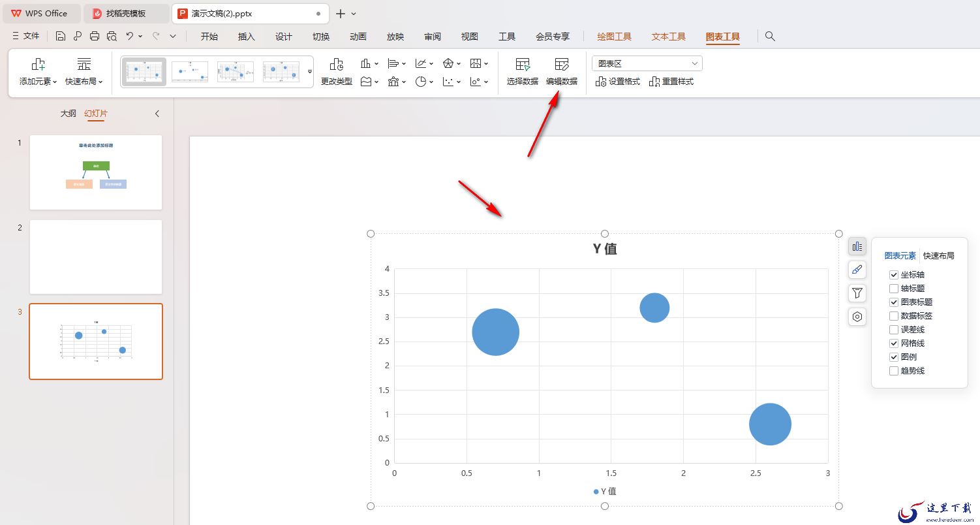Enable the 数据标签 checkbox
980x525 pixels.
[x=894, y=316]
